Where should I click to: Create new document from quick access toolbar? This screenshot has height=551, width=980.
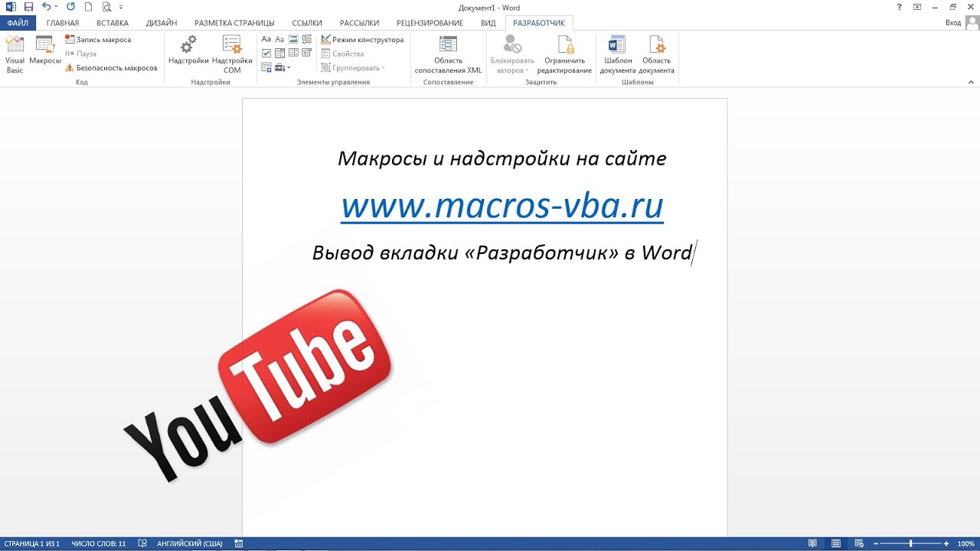89,7
